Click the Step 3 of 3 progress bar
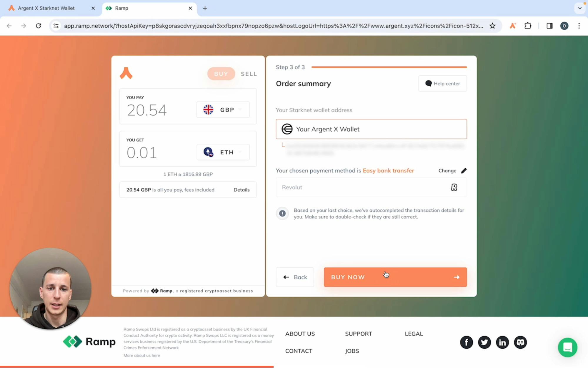The height and width of the screenshot is (368, 588). [x=389, y=67]
